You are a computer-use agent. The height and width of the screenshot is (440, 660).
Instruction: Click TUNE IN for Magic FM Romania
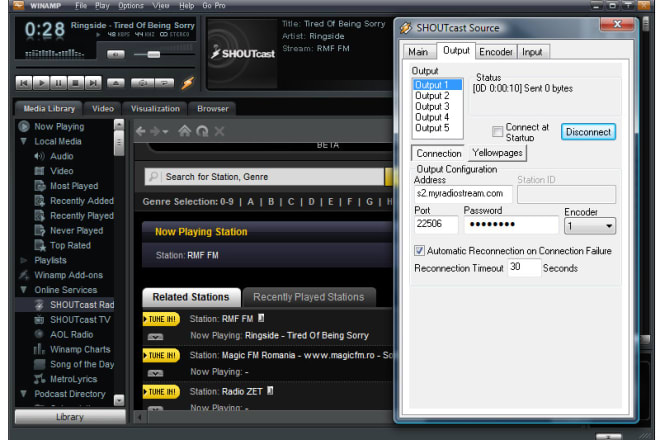tap(161, 355)
